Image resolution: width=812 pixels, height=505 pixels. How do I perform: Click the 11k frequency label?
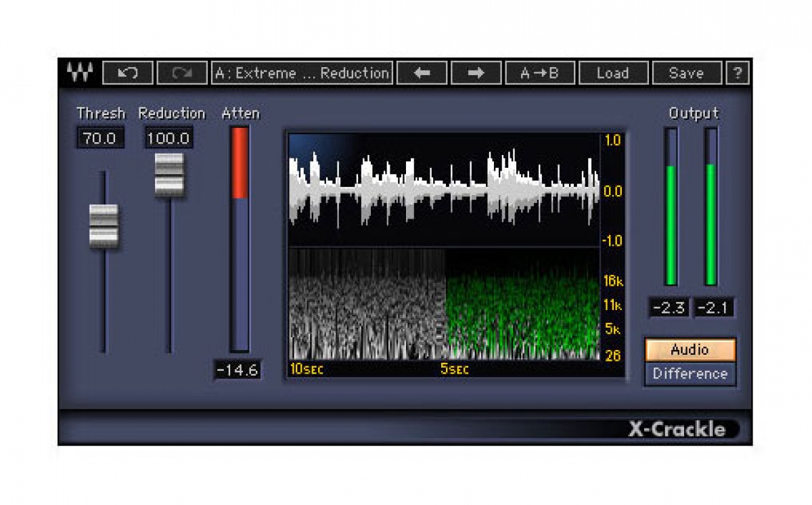click(612, 305)
